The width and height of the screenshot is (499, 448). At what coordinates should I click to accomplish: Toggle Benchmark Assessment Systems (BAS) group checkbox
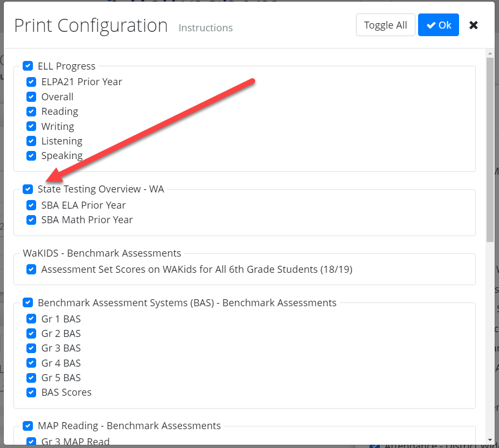pos(28,302)
